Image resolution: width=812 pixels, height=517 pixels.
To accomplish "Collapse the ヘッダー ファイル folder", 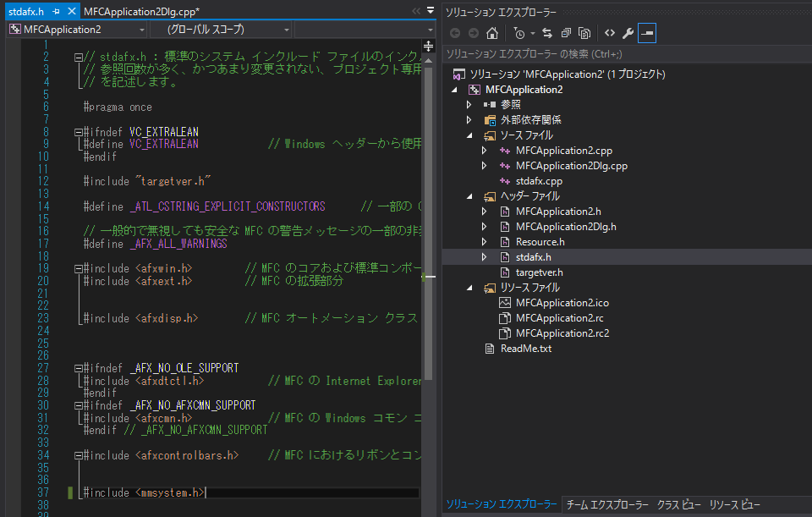I will pyautogui.click(x=469, y=196).
